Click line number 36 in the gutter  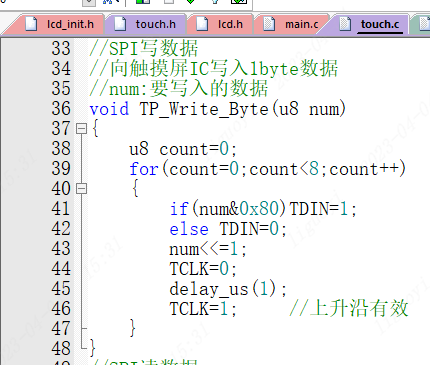pos(61,109)
